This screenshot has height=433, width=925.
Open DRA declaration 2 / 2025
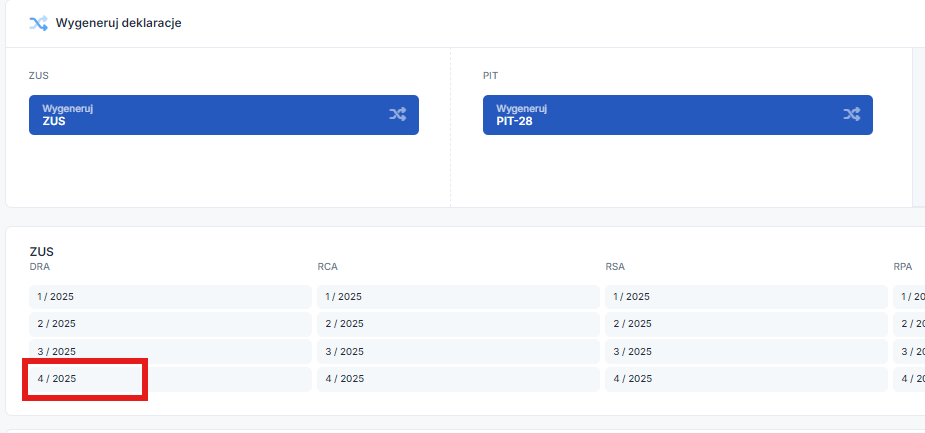(x=170, y=324)
